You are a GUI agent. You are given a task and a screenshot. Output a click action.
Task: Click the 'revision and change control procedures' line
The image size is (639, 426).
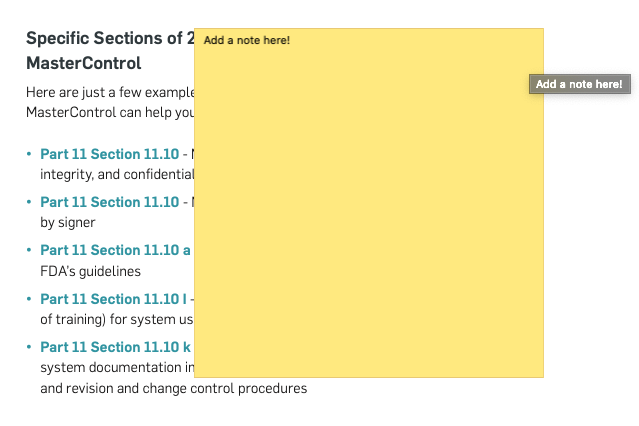tap(174, 388)
